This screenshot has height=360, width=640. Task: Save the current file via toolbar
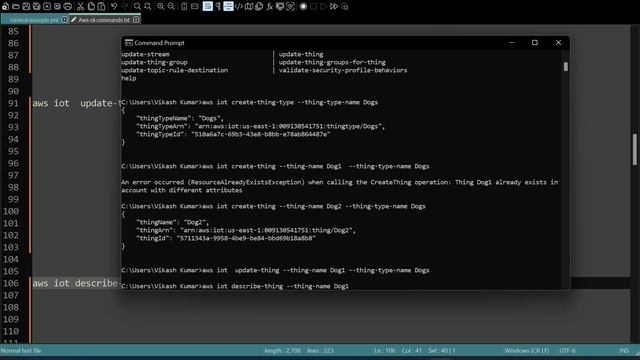[x=26, y=7]
